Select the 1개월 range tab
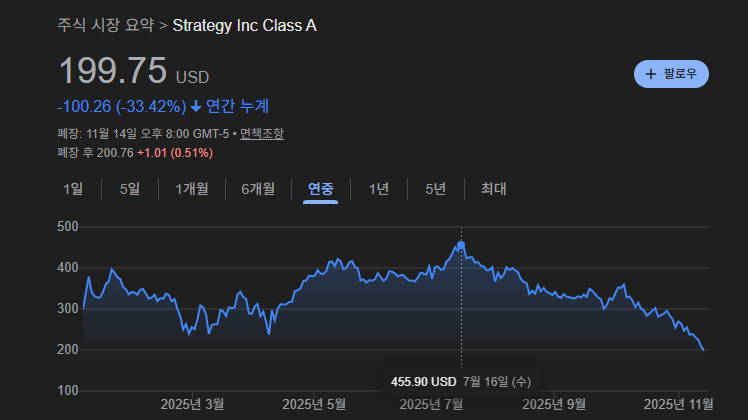 (x=192, y=188)
